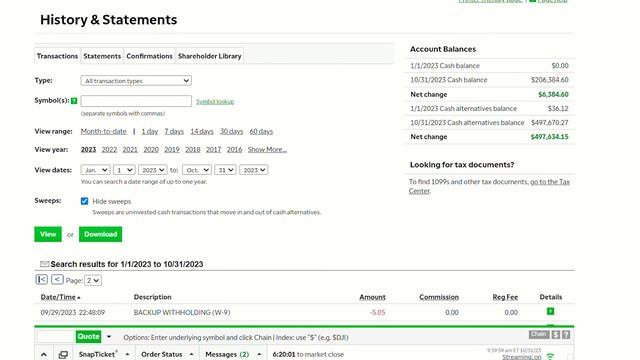
Task: Toggle the Hide sweeps checkbox
Action: pyautogui.click(x=84, y=201)
